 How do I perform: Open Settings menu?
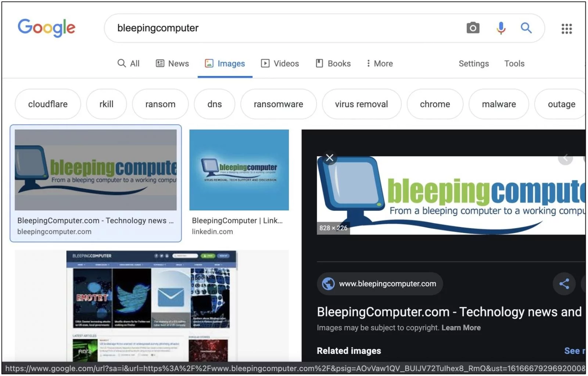click(474, 64)
